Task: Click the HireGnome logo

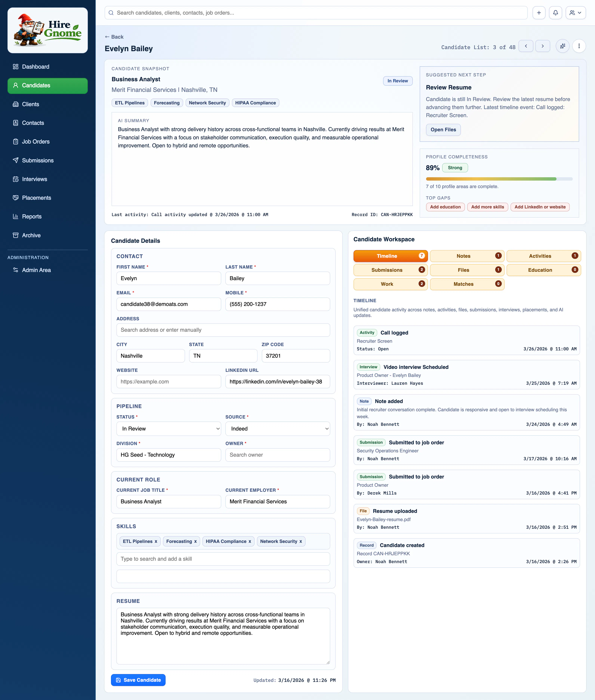Action: tap(48, 30)
